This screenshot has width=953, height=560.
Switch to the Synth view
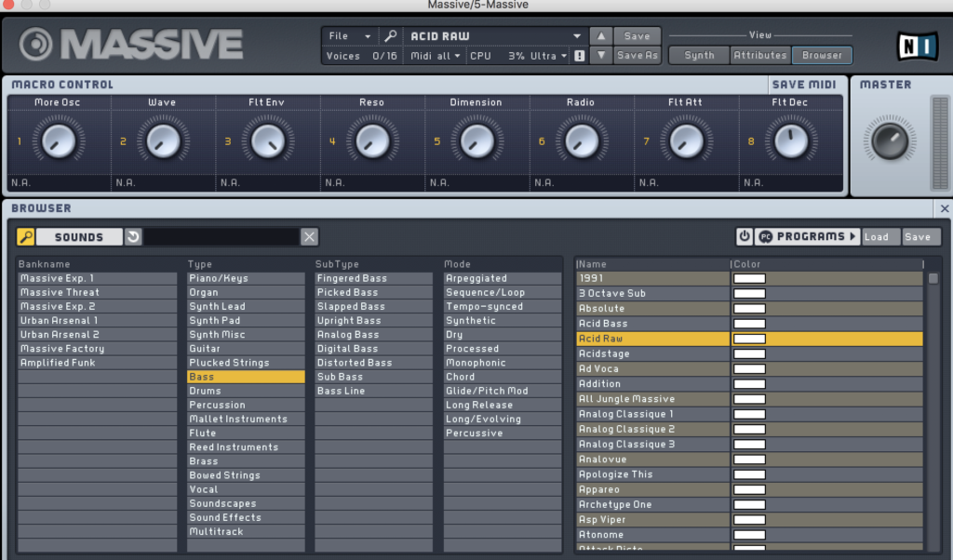pyautogui.click(x=699, y=55)
